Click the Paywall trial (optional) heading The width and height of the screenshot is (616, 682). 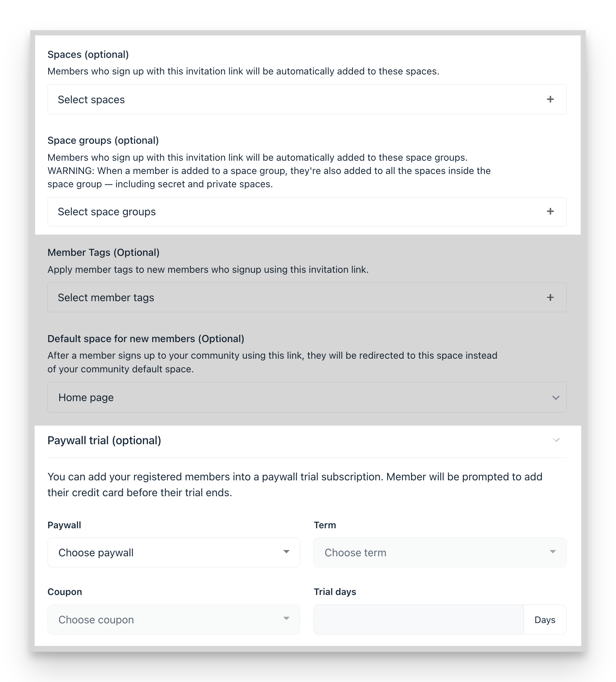coord(104,440)
